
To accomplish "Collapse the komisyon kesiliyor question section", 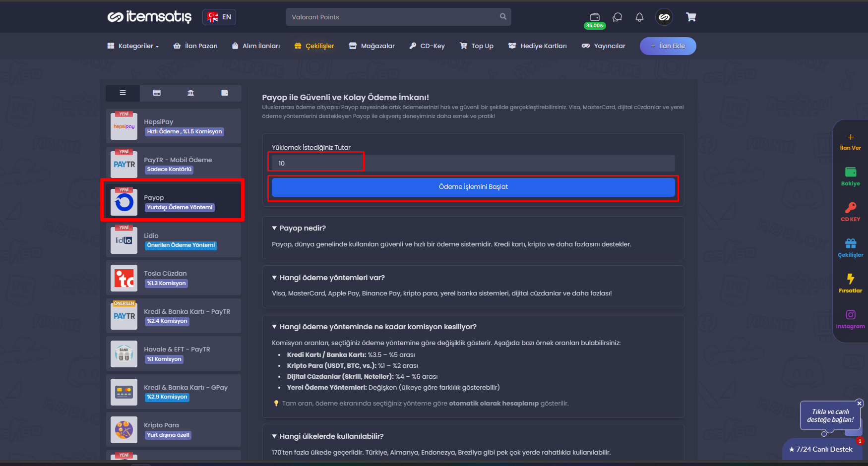I will [x=374, y=327].
